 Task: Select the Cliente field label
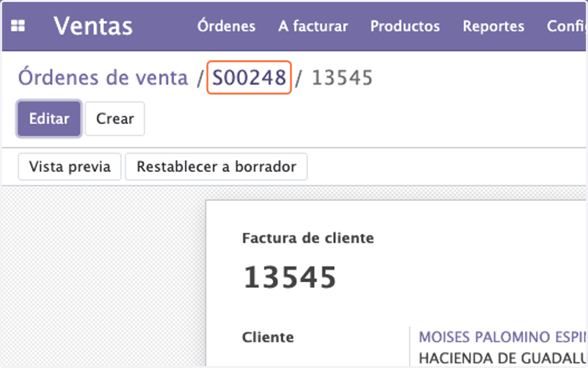point(268,337)
